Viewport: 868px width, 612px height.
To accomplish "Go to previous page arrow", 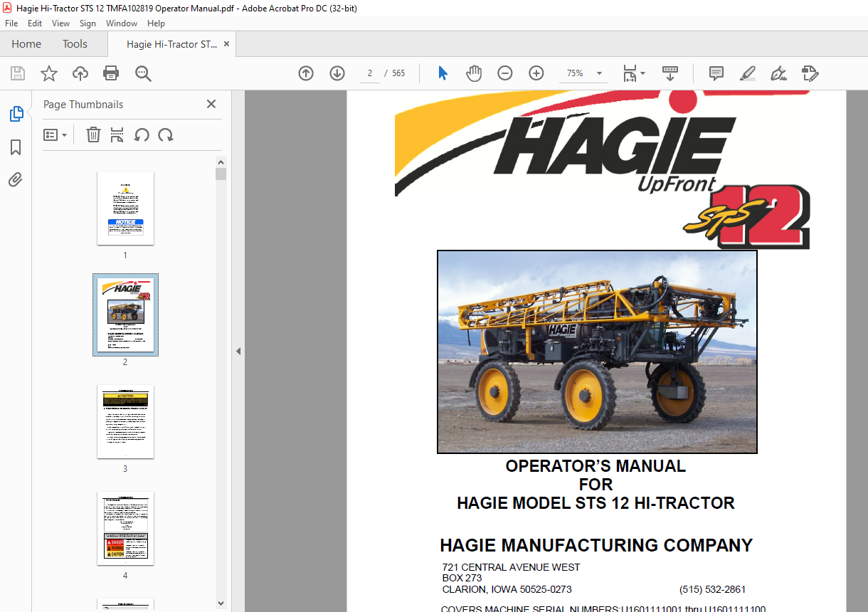I will pyautogui.click(x=306, y=73).
